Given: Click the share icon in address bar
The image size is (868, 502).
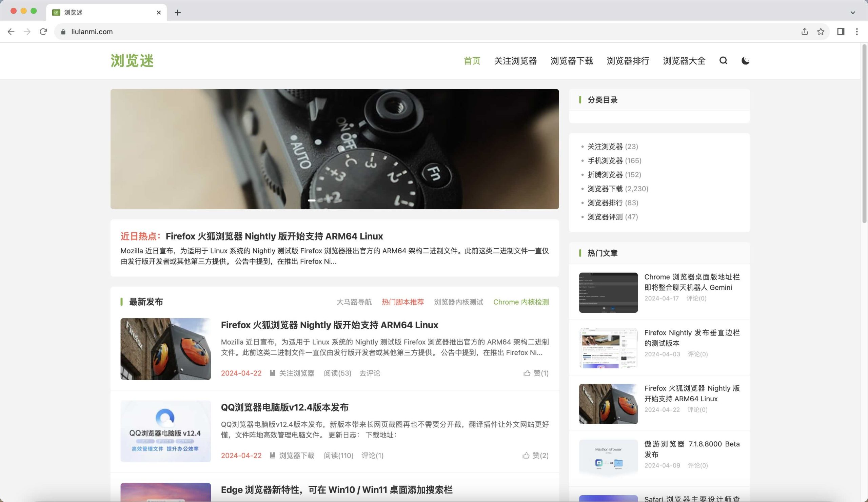Looking at the screenshot, I should pyautogui.click(x=805, y=32).
